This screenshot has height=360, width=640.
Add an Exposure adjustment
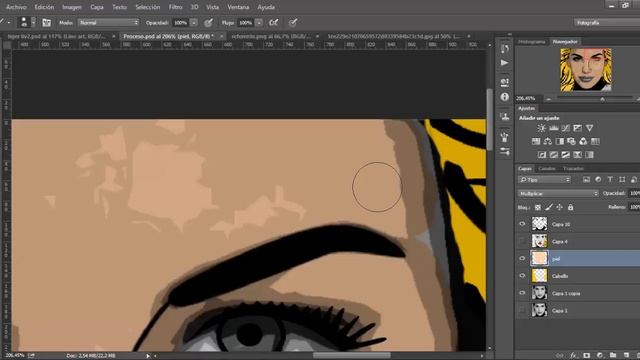tap(577, 128)
